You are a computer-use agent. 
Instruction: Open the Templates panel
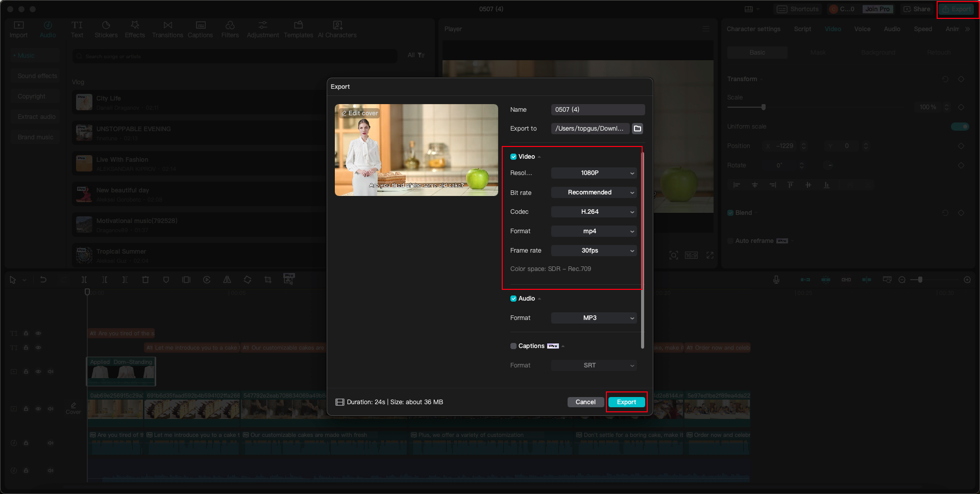[298, 29]
